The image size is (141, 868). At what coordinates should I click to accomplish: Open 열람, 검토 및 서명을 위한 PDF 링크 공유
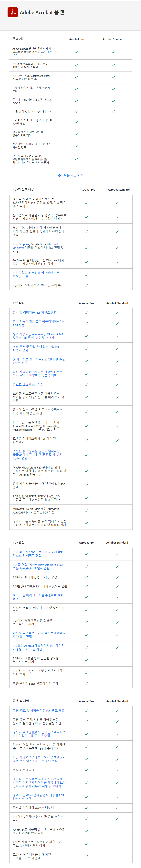(39, 710)
